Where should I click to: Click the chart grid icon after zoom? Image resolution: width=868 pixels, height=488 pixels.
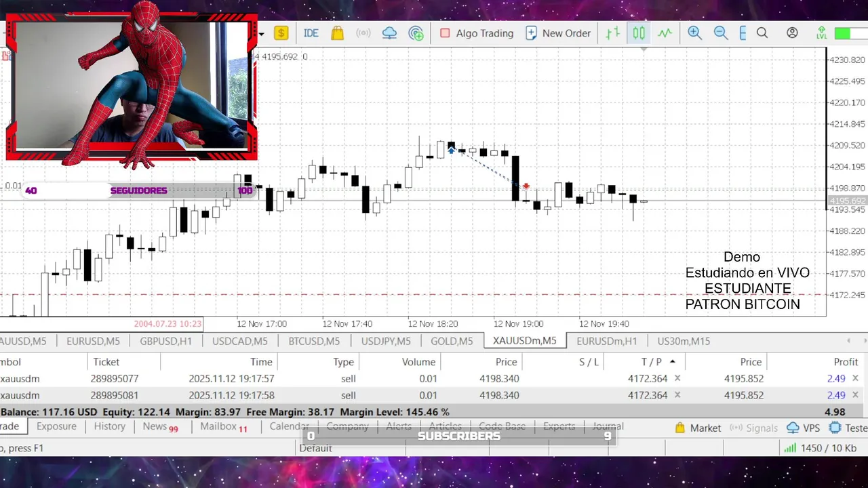pos(743,33)
